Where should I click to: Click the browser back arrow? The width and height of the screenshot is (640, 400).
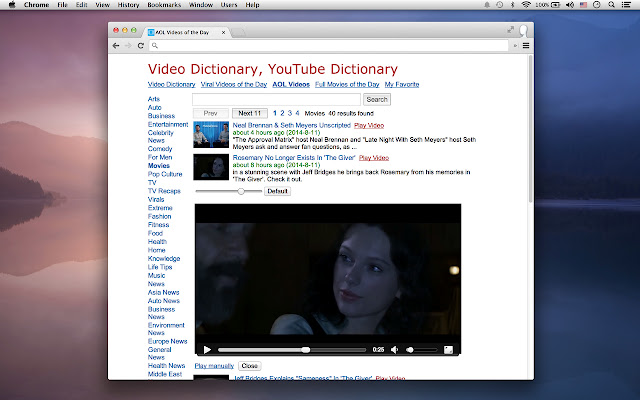click(116, 45)
